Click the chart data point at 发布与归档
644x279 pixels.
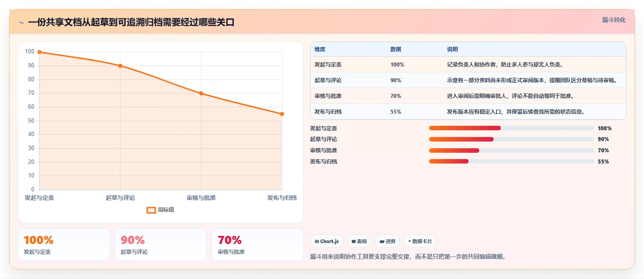pyautogui.click(x=282, y=114)
